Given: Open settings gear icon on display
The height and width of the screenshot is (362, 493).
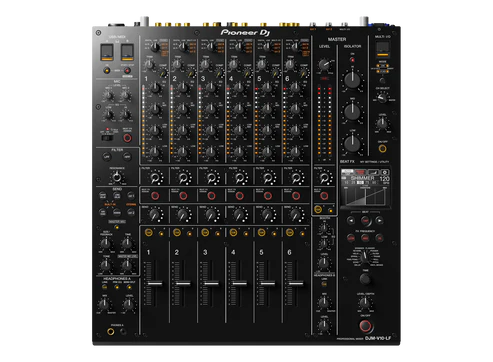Looking at the screenshot, I should tap(385, 172).
